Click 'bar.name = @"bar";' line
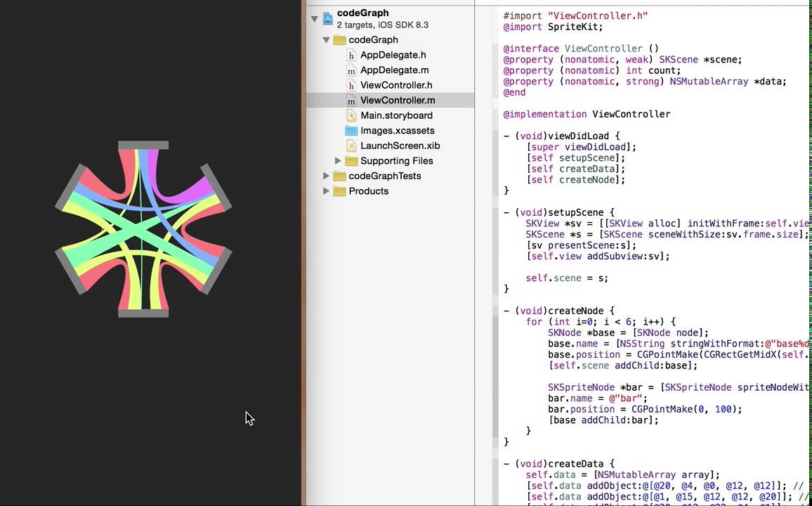 pyautogui.click(x=598, y=398)
